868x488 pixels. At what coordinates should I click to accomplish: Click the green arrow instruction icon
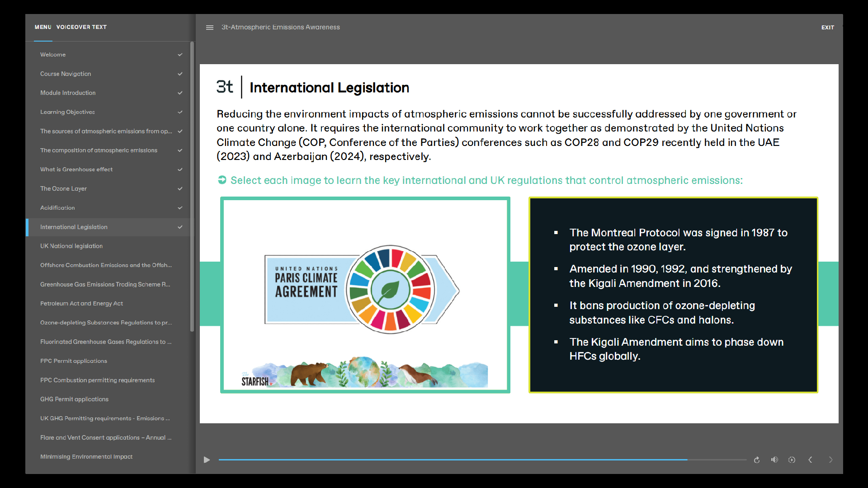click(222, 180)
